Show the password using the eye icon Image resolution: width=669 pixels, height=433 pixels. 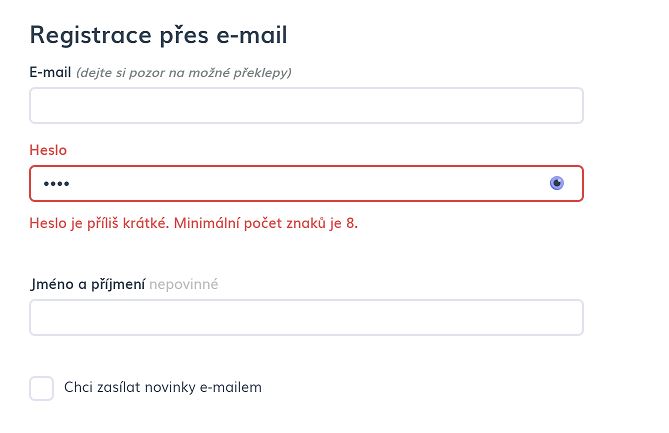pyautogui.click(x=556, y=183)
